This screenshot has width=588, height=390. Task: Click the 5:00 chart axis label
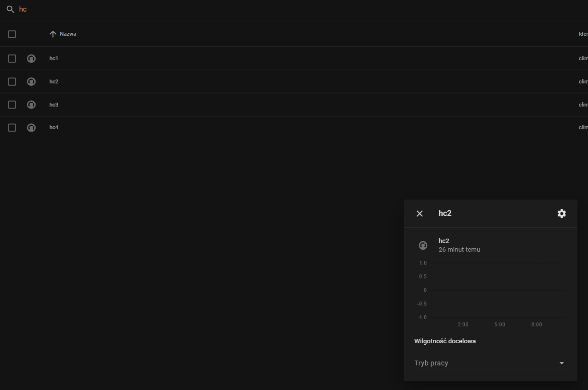pyautogui.click(x=500, y=325)
